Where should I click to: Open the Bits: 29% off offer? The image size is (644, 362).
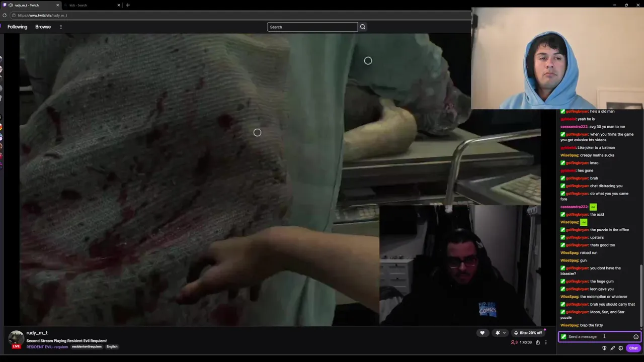click(x=528, y=333)
